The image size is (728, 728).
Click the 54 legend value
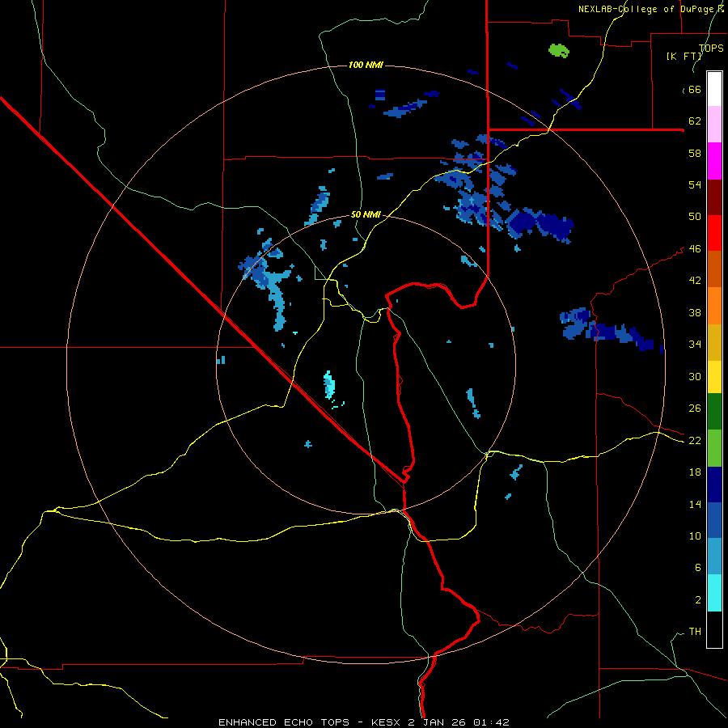point(695,184)
